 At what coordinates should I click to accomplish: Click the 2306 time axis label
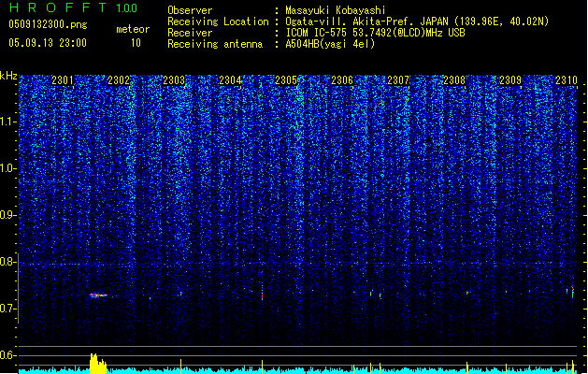pos(342,79)
